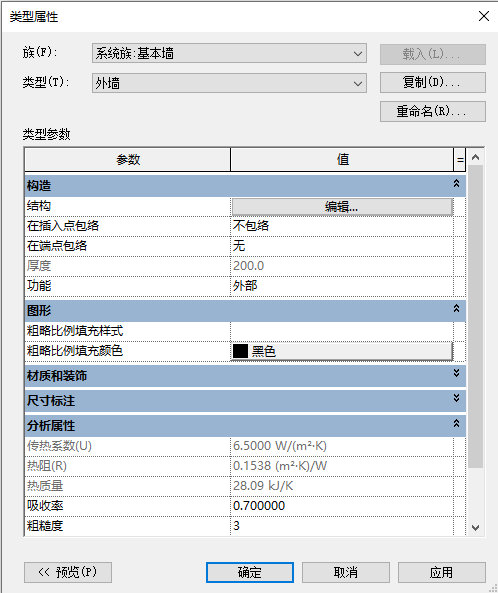This screenshot has width=498, height=593.
Task: Select the 功能 value 外部
Action: pos(342,286)
